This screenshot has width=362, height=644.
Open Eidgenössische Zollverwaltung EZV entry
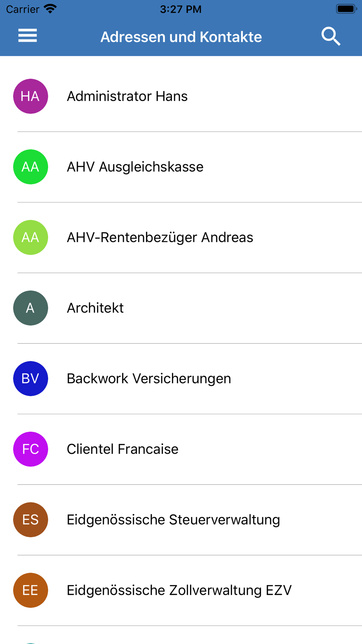click(181, 590)
